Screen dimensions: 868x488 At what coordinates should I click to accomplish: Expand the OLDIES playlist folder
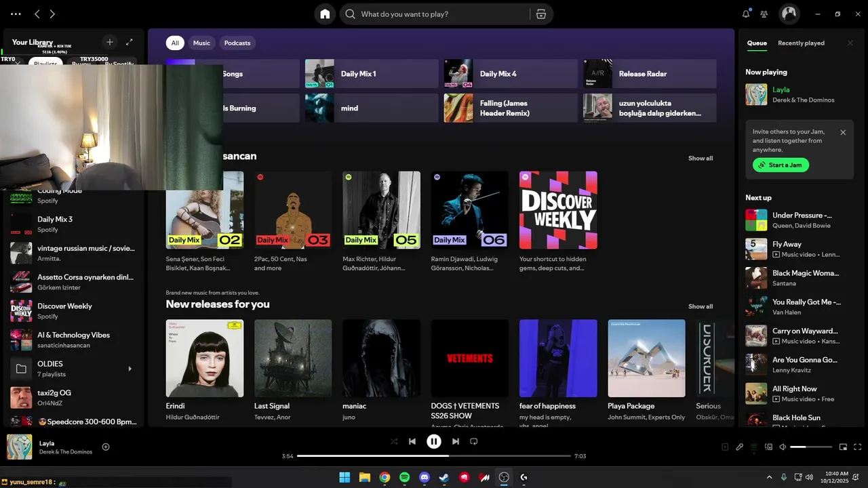pyautogui.click(x=130, y=369)
